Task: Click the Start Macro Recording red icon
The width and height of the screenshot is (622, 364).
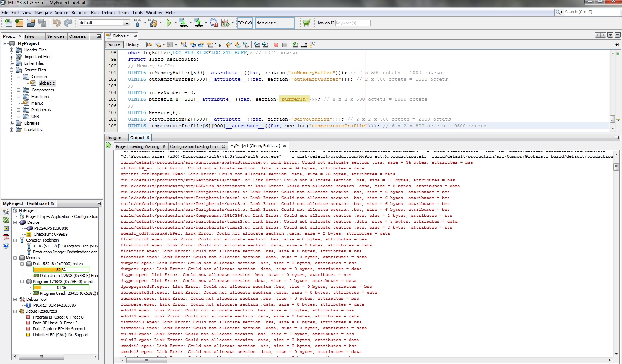Action: click(276, 45)
